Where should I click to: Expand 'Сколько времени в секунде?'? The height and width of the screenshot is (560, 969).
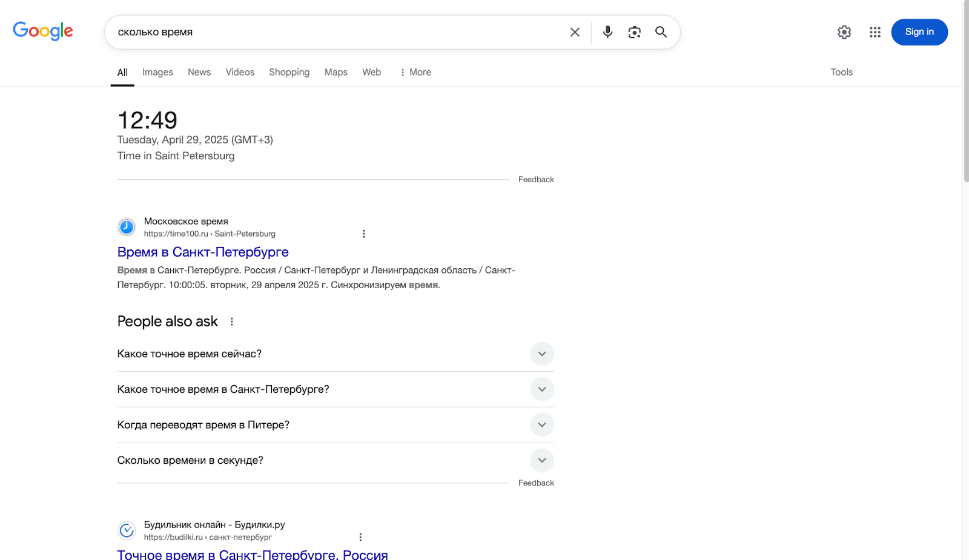(542, 460)
